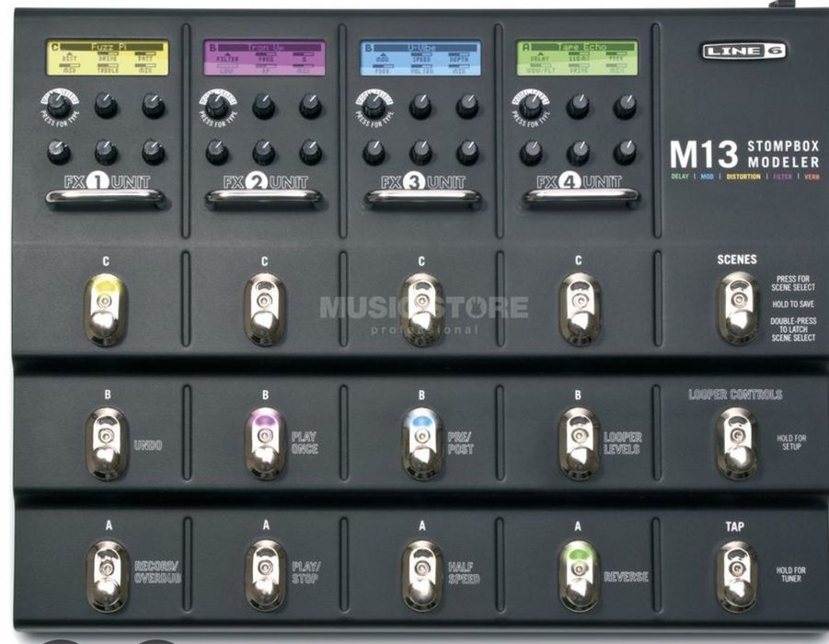829x644 pixels.
Task: Click the FX 2 UNIT label
Action: pos(265,182)
